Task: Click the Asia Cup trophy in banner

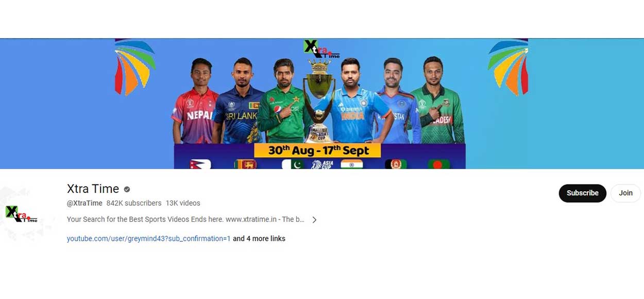Action: click(318, 101)
